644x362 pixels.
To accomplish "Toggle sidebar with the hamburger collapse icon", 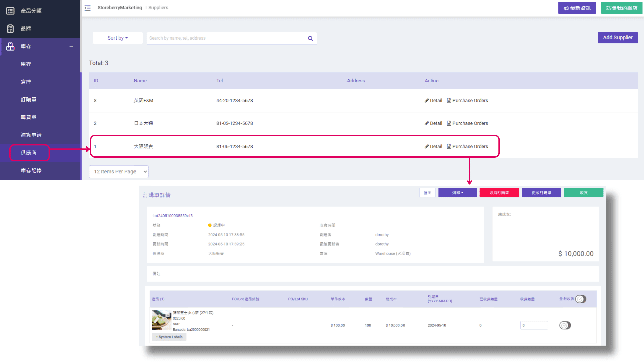I will tap(88, 8).
